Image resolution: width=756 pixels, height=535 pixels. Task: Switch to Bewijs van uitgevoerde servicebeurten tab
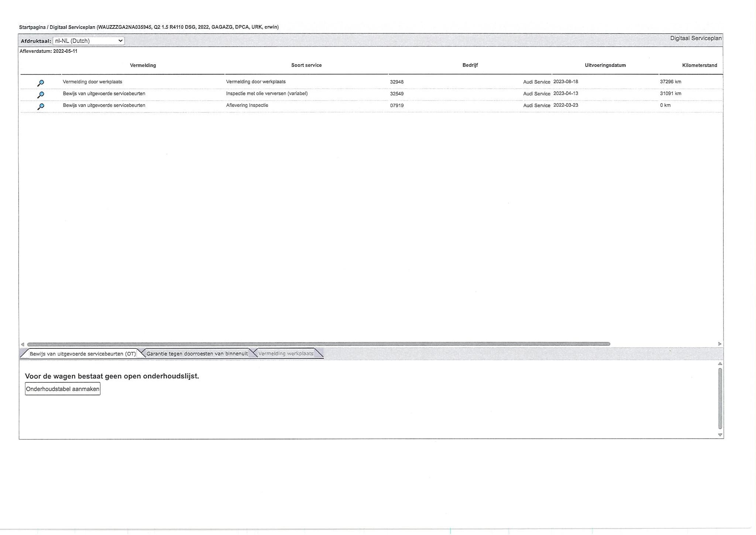coord(83,354)
